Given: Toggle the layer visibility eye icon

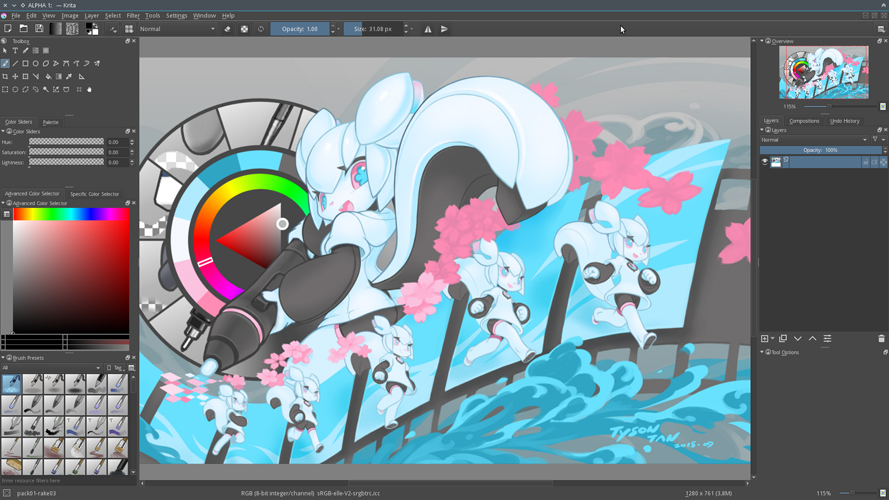Looking at the screenshot, I should click(x=764, y=162).
